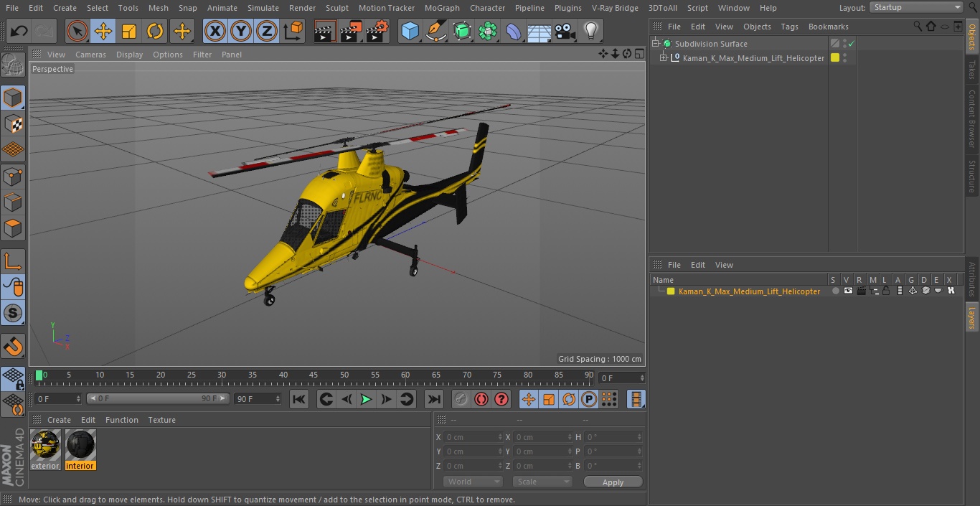Click the green array modeling icon
The height and width of the screenshot is (506, 980).
pyautogui.click(x=488, y=31)
